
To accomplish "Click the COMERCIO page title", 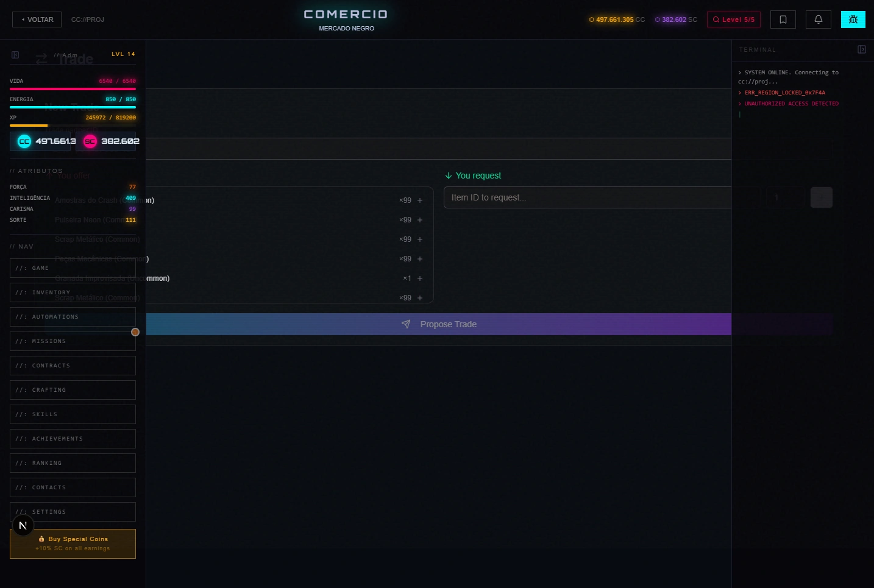I will (x=346, y=14).
